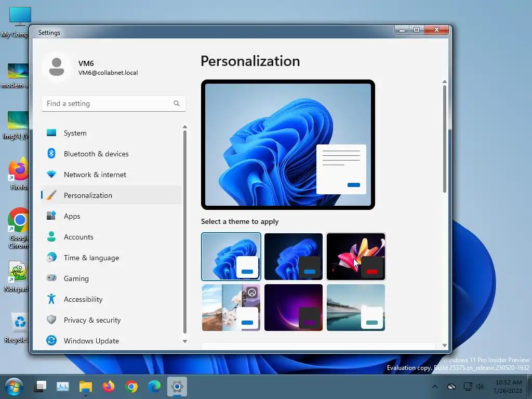Click the Time & language clock icon
The width and height of the screenshot is (532, 399).
(x=51, y=257)
